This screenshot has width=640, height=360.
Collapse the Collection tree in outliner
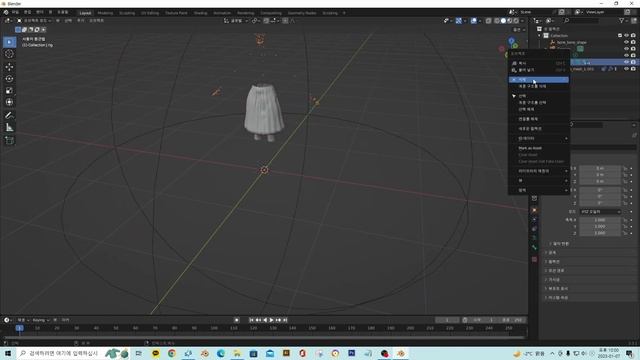540,36
